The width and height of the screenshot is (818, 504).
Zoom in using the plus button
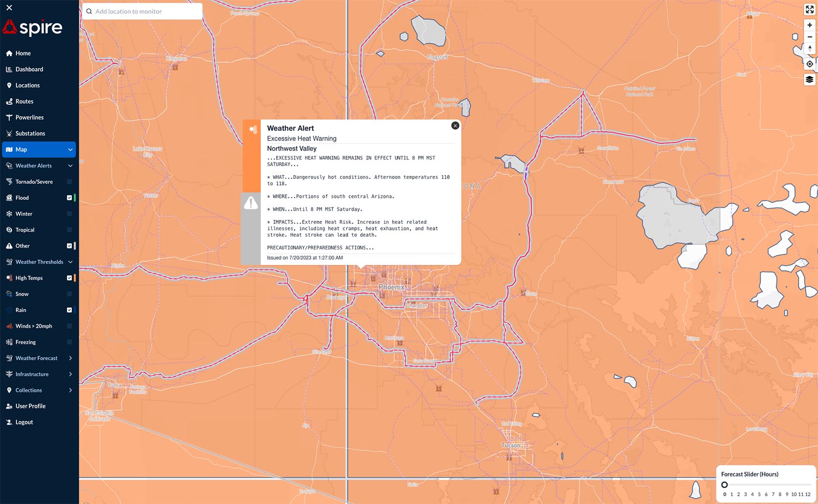pos(809,25)
